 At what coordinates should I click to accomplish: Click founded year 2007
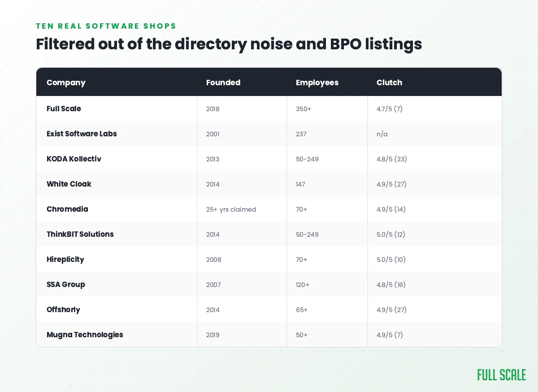tap(213, 284)
